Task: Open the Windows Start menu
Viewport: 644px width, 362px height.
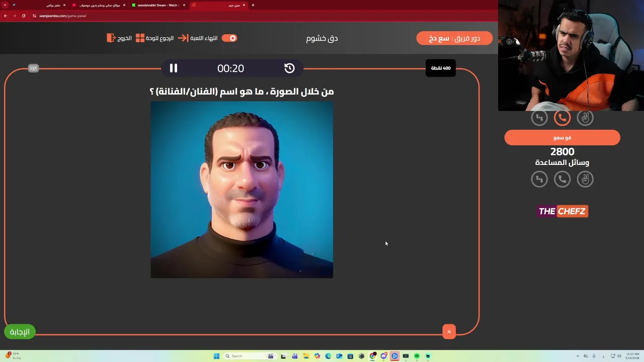Action: point(216,356)
